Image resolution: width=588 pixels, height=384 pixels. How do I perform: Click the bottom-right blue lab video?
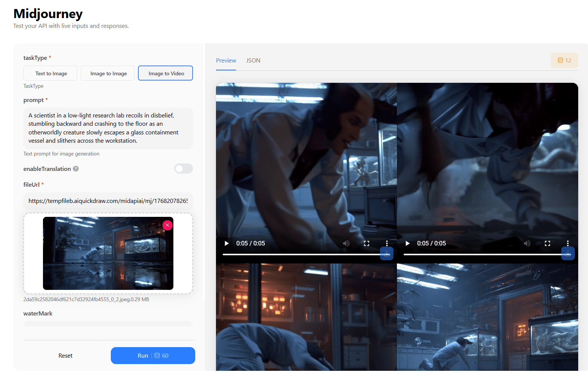click(487, 317)
